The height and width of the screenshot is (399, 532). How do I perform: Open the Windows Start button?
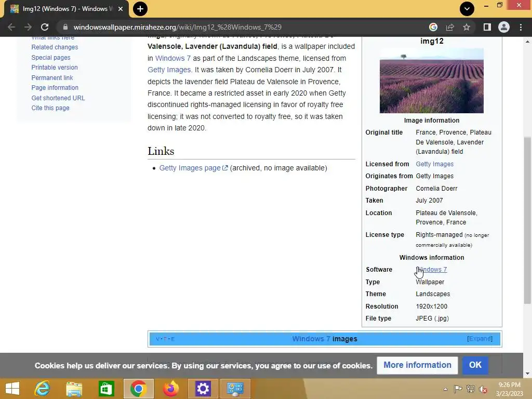12,389
